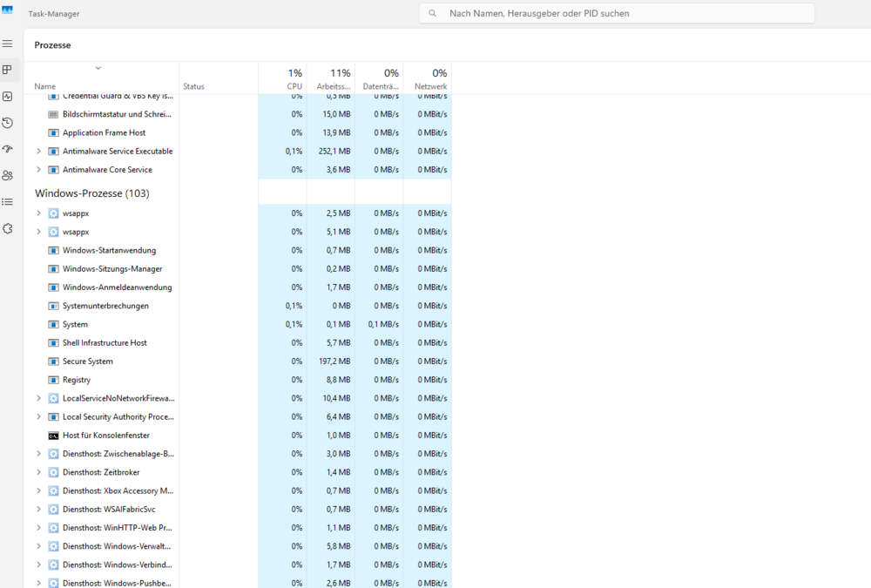
Task: Click the Secure System process icon
Action: click(x=53, y=362)
